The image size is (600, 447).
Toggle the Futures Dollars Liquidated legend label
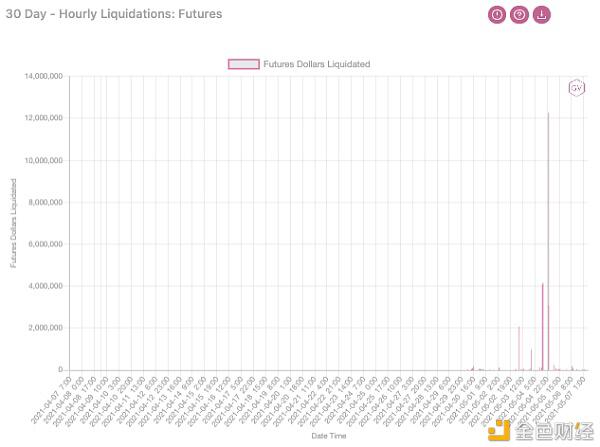317,64
